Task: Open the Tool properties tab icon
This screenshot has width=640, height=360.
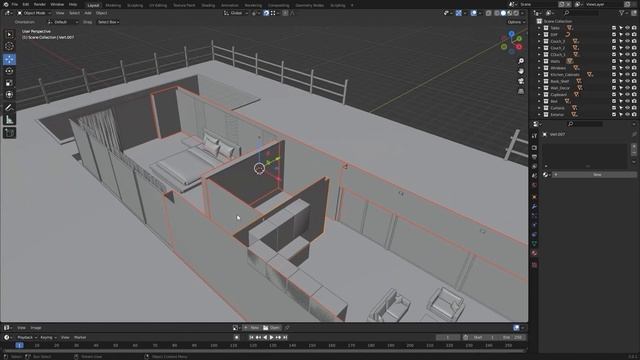Action: [534, 136]
